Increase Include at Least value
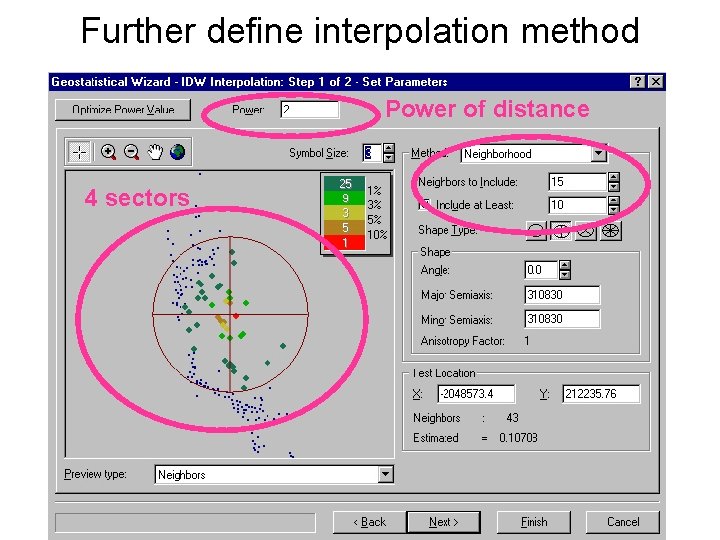 [614, 200]
